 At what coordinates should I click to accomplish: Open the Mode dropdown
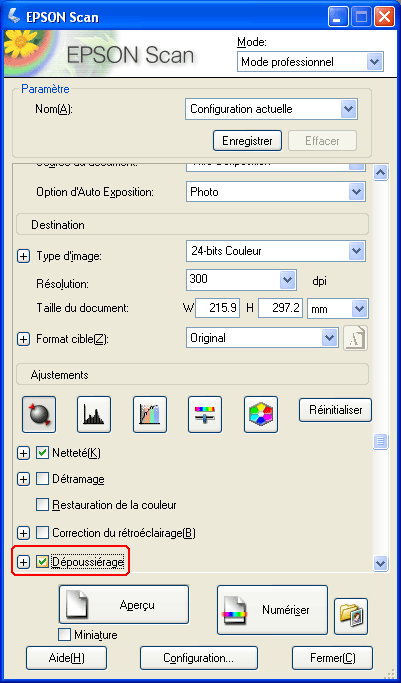coord(310,62)
